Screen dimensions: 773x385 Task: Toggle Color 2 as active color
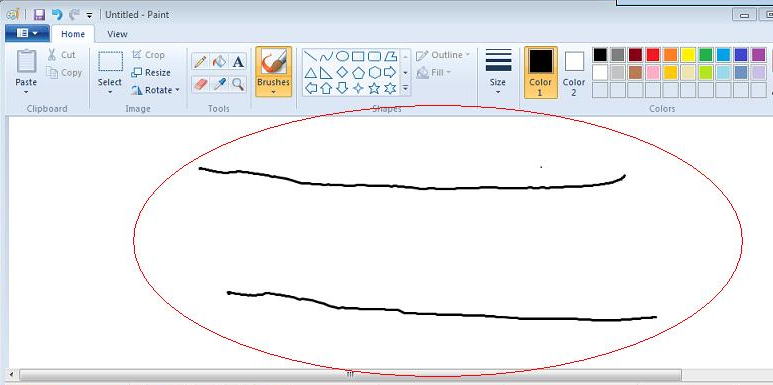(x=574, y=73)
